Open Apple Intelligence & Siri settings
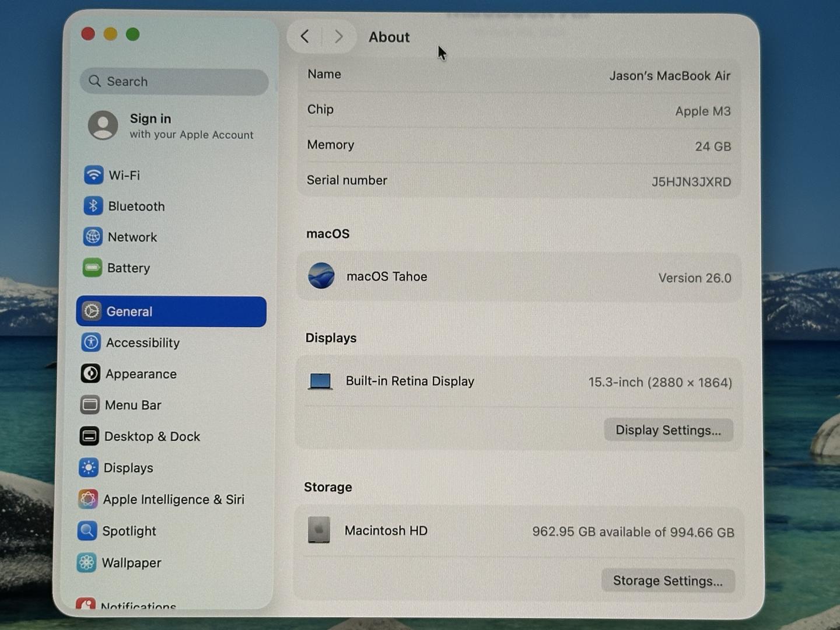Screen dimensions: 840x630 173,499
